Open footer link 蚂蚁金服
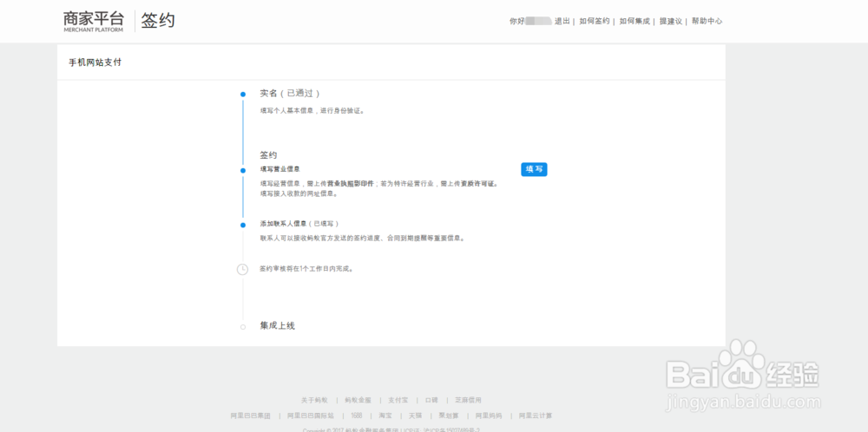Image resolution: width=868 pixels, height=432 pixels. [x=358, y=400]
